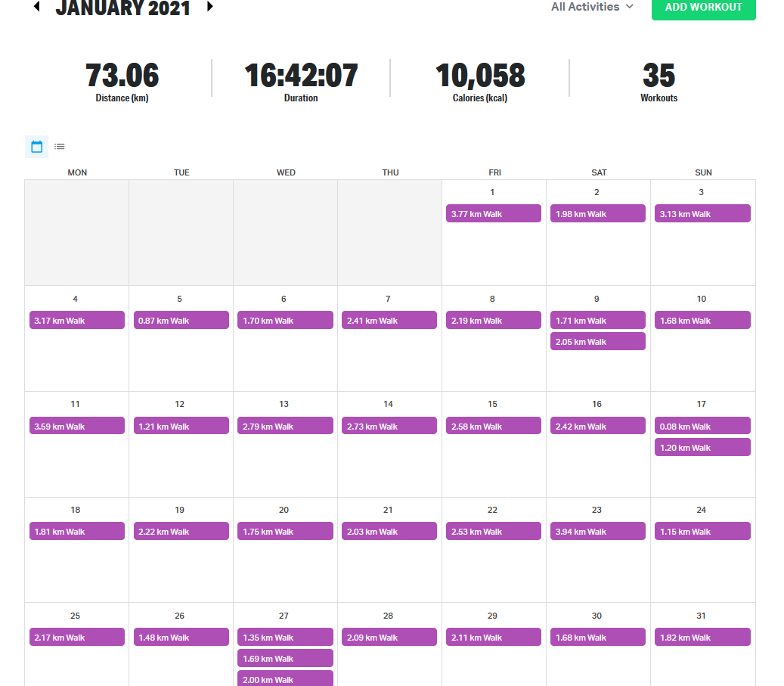Switch to list view icon
The width and height of the screenshot is (784, 686).
pyautogui.click(x=60, y=147)
